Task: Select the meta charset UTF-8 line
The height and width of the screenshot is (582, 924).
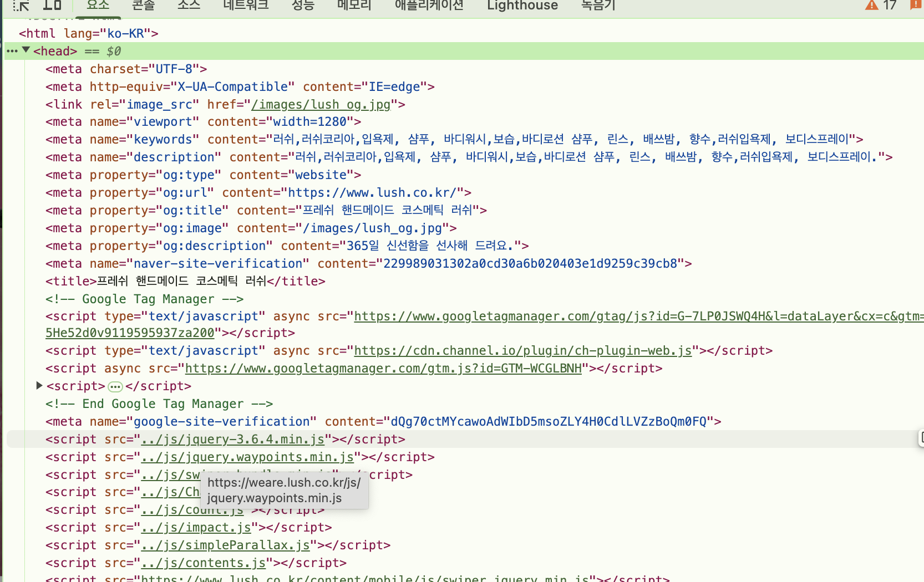Action: [126, 69]
